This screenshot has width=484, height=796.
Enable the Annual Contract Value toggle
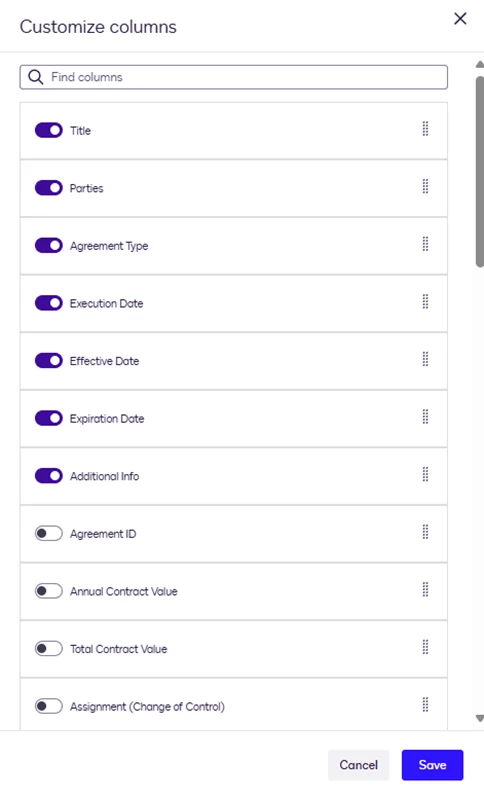pyautogui.click(x=49, y=591)
